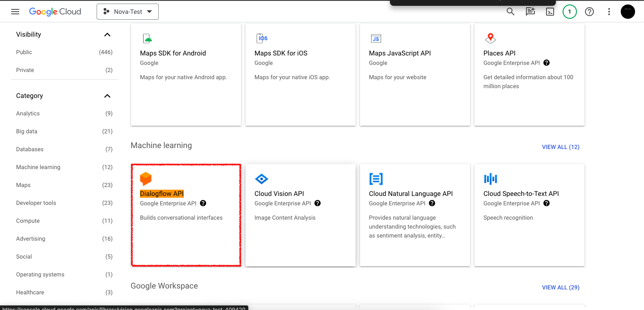Viewport: 644px width, 310px height.
Task: Click the Cloud Vision API diamond icon
Action: coord(261,178)
